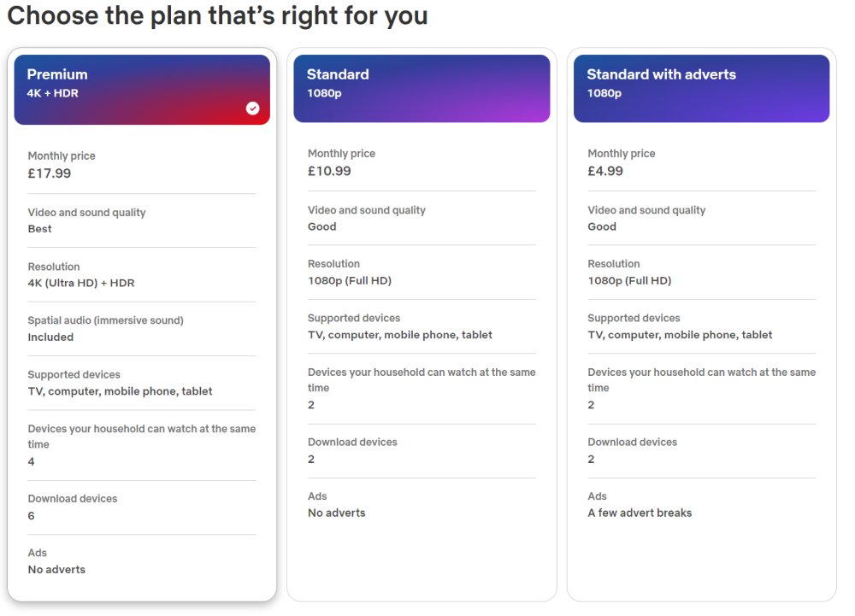Click 'No adverts' in Standard card

pos(336,513)
